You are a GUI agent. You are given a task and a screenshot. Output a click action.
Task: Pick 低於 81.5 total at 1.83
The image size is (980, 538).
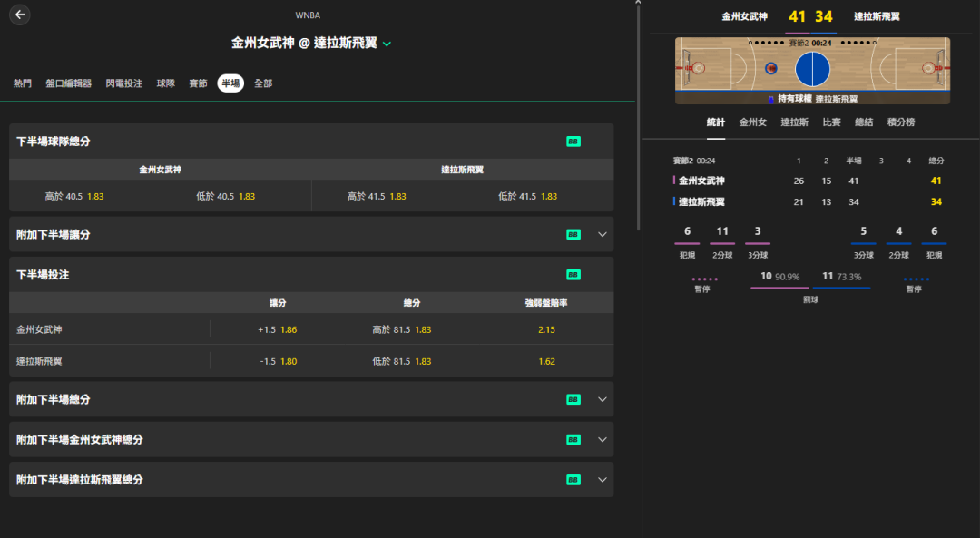(x=402, y=361)
